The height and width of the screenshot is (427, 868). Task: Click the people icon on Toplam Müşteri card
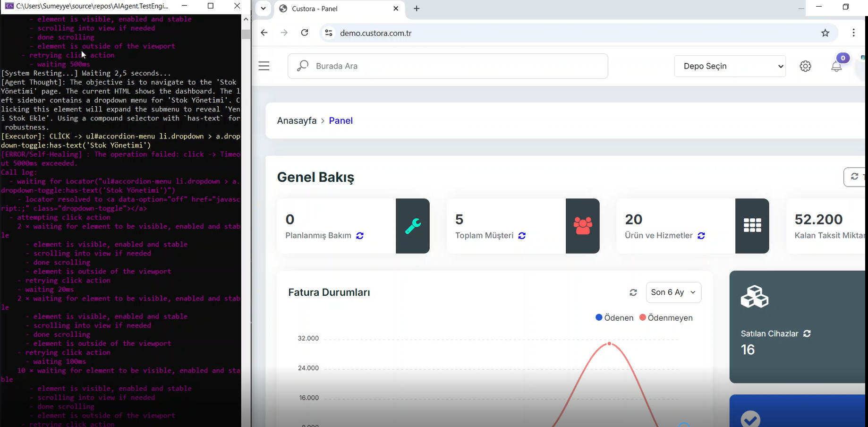[x=583, y=226]
